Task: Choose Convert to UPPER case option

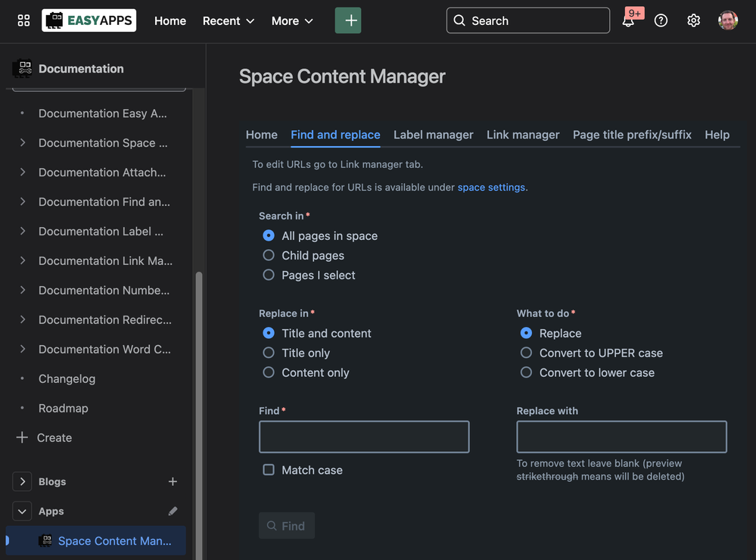Action: coord(526,353)
